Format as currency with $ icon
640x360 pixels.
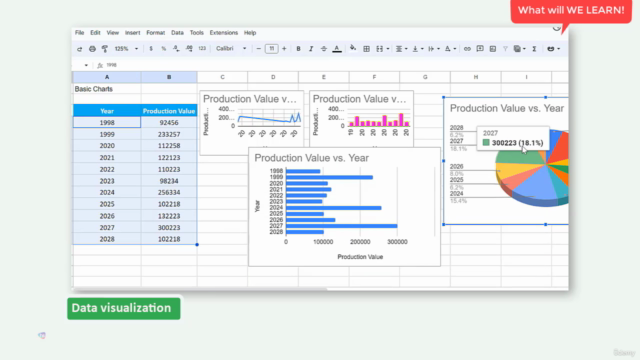pos(151,49)
